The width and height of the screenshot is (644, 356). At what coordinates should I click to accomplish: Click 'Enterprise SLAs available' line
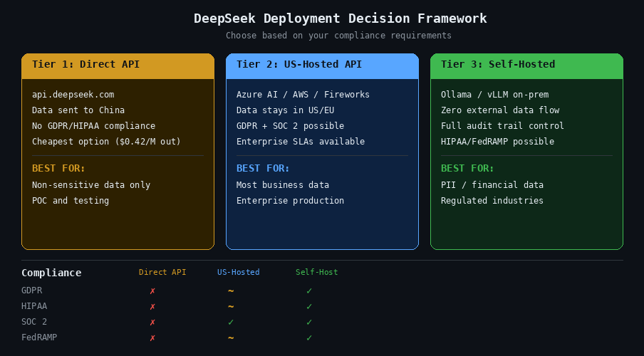[300, 141]
